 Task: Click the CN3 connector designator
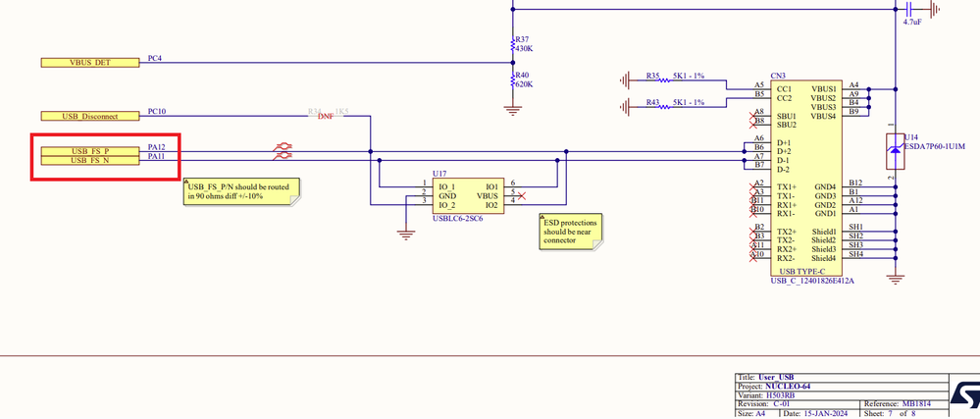tap(778, 75)
